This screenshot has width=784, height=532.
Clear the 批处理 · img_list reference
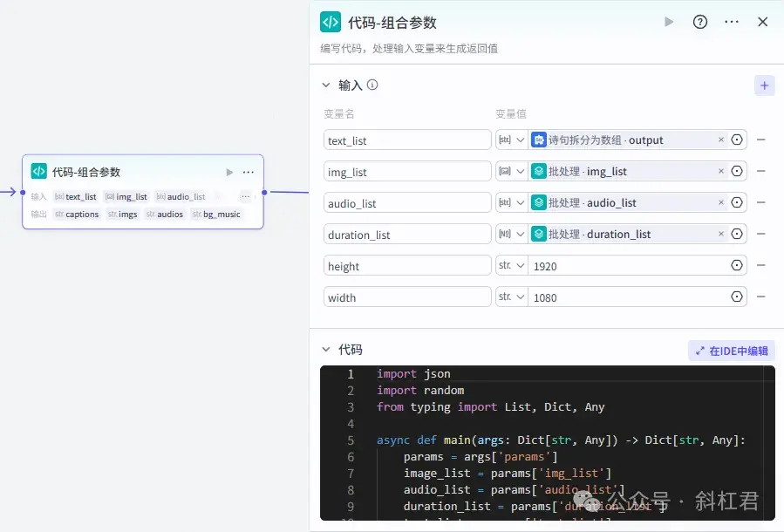tap(721, 171)
